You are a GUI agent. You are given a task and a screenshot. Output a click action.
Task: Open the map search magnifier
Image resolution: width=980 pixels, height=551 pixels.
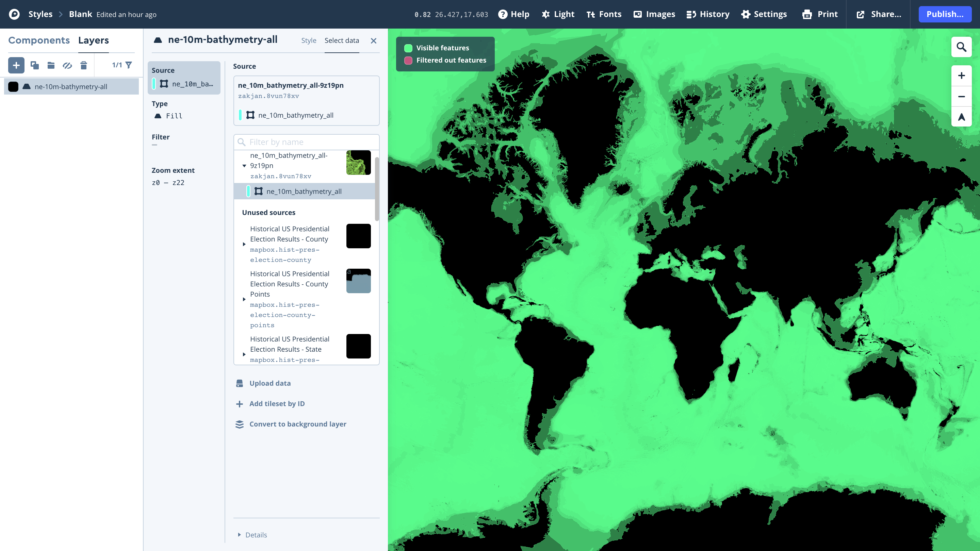961,47
